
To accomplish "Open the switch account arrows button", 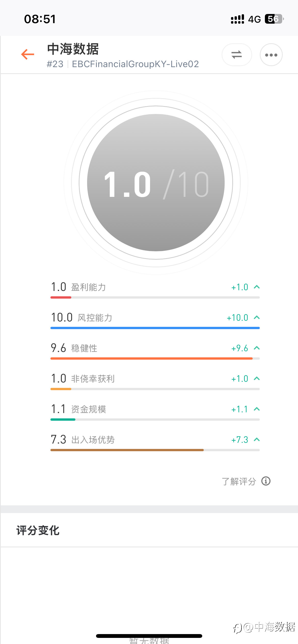I will (x=237, y=55).
